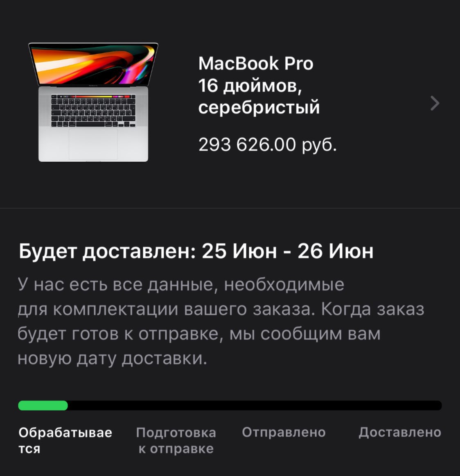Tap the price 293 626.00 руб.

click(268, 145)
